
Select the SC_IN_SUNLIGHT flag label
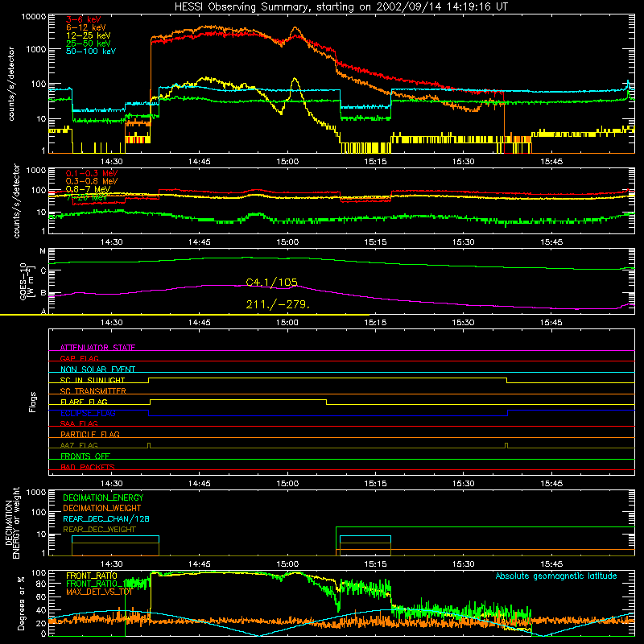coord(93,380)
